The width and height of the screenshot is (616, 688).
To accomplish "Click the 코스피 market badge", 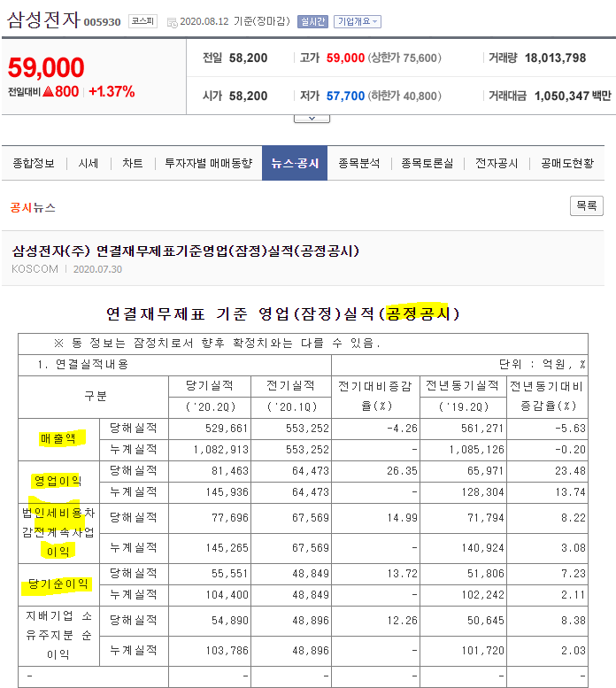I will tap(142, 21).
